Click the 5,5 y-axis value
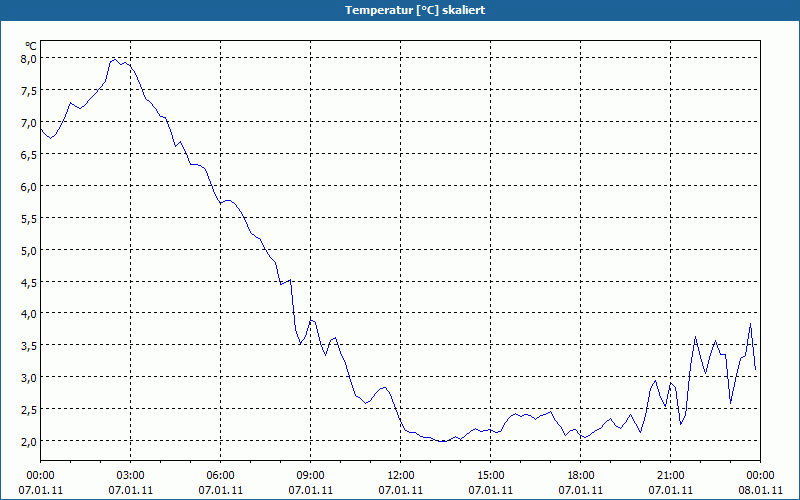The width and height of the screenshot is (800, 500). click(x=28, y=218)
